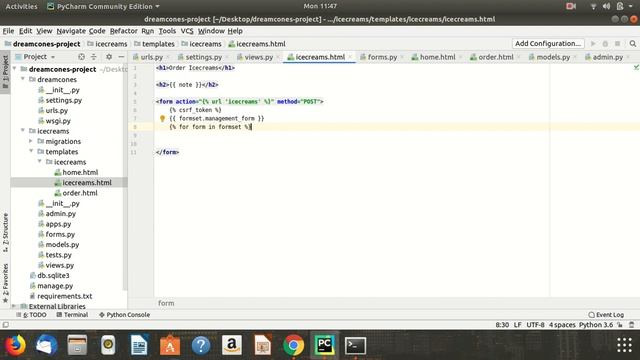The image size is (640, 360).
Task: Click templates breadcrumb in navigation bar
Action: (x=154, y=44)
